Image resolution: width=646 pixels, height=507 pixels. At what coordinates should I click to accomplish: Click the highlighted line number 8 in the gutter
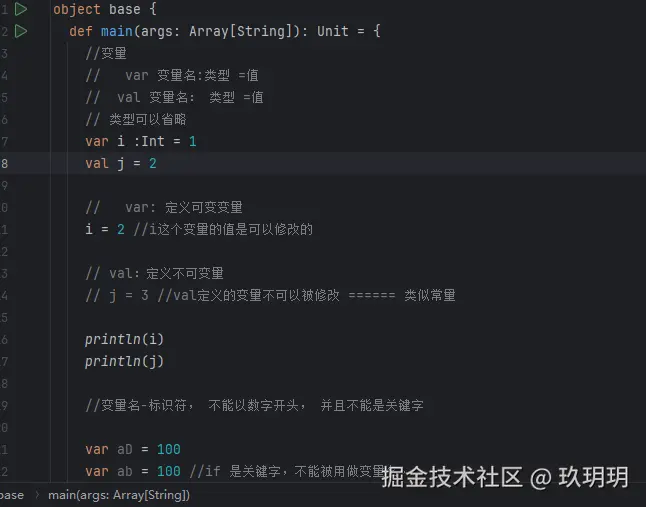(5, 163)
